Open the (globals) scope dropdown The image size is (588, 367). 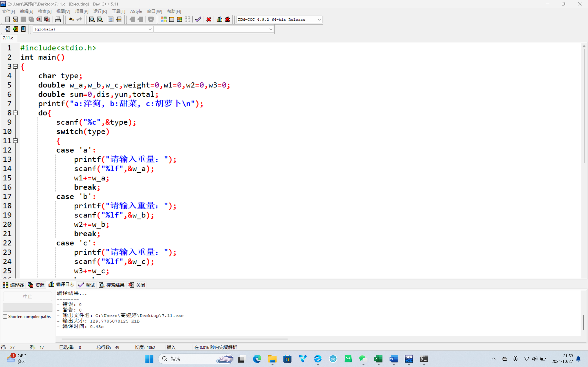pos(150,29)
